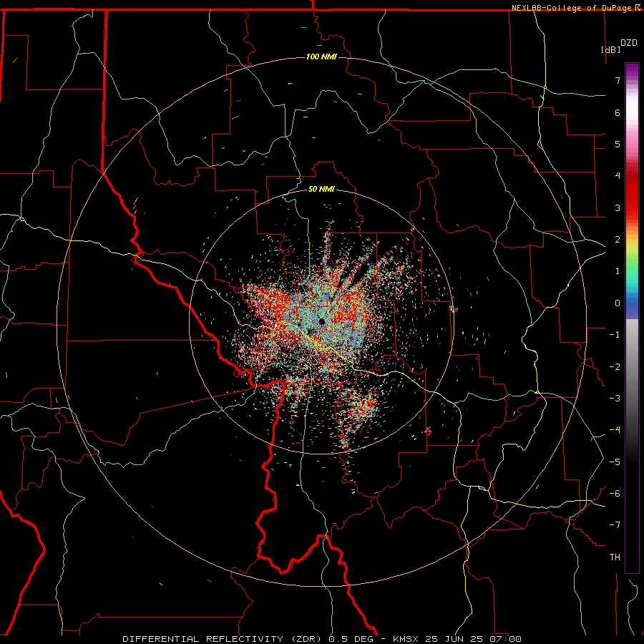Click the TH label in legend

pos(615,557)
